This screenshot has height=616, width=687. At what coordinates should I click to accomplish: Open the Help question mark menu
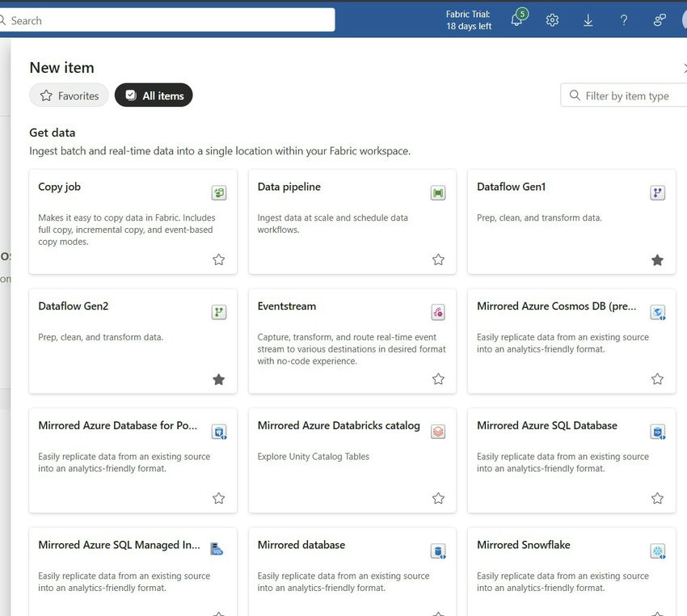point(624,19)
